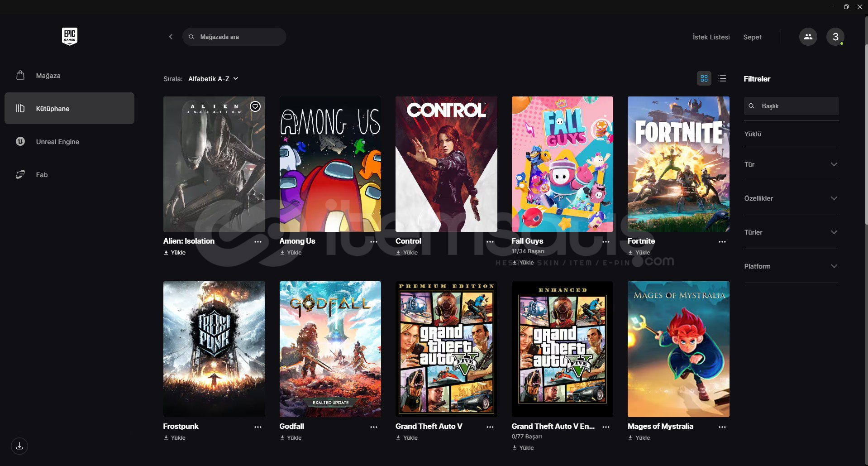The width and height of the screenshot is (868, 466).
Task: Open the Fab section
Action: point(69,175)
